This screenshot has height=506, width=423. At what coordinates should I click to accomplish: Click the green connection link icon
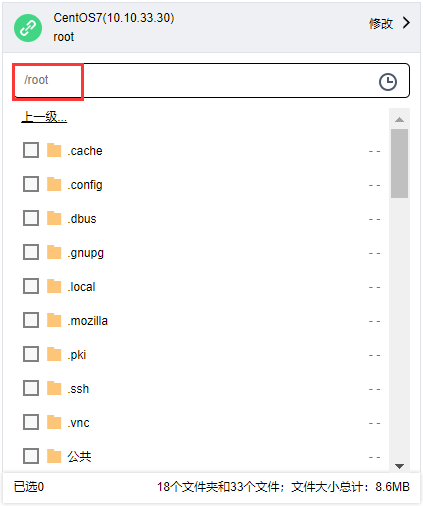[28, 28]
